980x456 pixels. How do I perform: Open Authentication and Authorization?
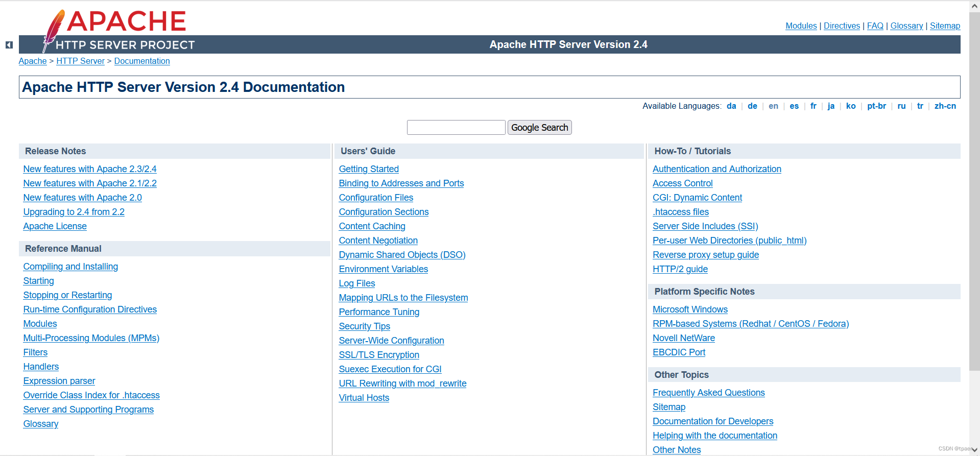pyautogui.click(x=717, y=169)
